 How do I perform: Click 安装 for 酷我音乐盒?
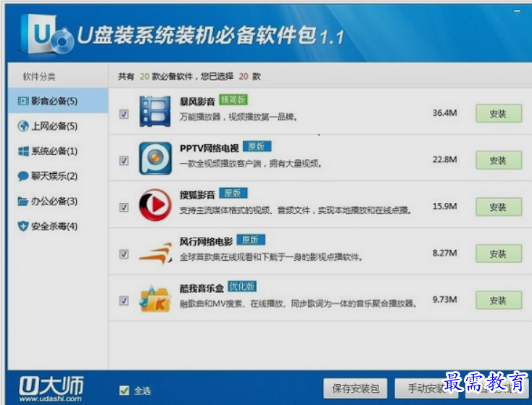click(499, 300)
